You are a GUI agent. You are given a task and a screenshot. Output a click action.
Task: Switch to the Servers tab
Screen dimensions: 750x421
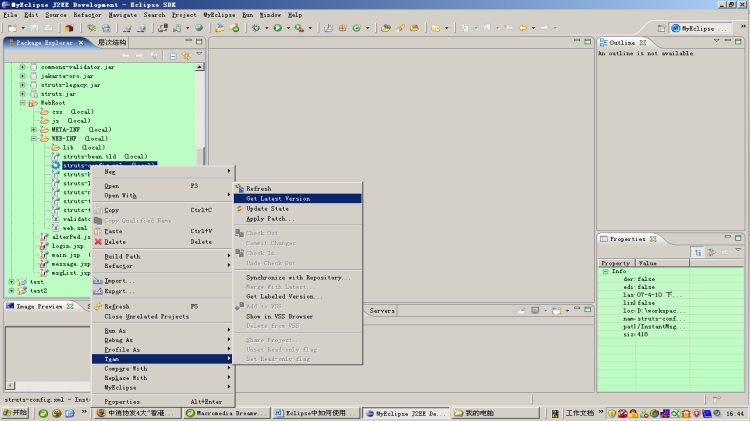point(382,310)
